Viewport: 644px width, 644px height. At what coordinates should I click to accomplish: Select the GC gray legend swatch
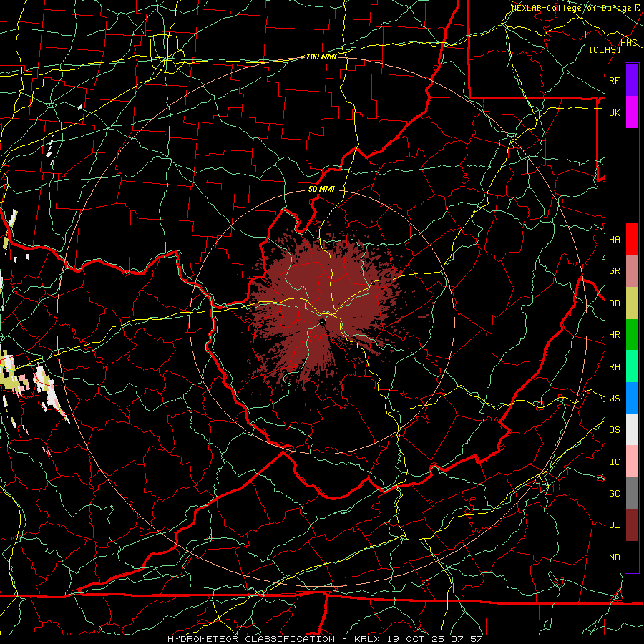coord(632,493)
